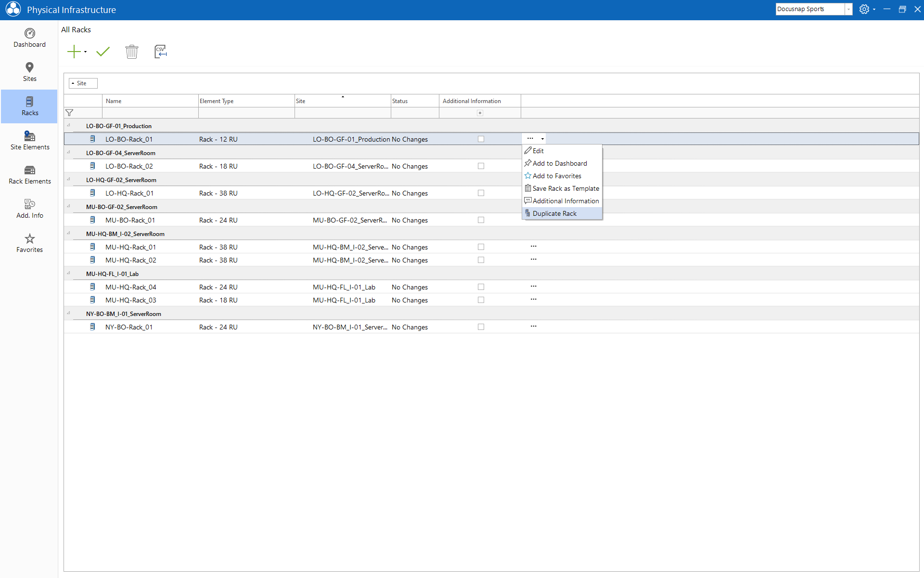Screen dimensions: 924x578
Task: Toggle the Additional Information filter checkbox
Action: pyautogui.click(x=480, y=113)
